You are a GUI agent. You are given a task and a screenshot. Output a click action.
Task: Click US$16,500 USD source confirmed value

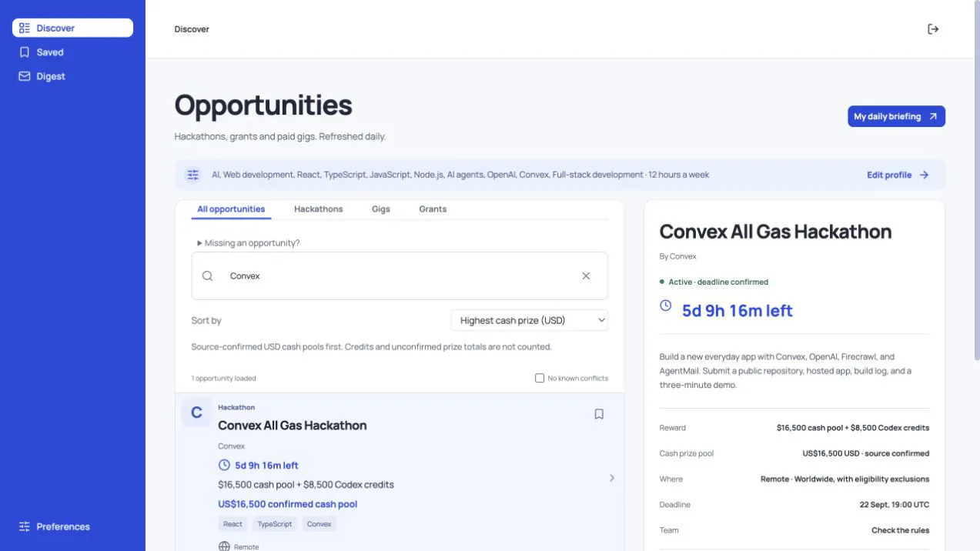866,453
